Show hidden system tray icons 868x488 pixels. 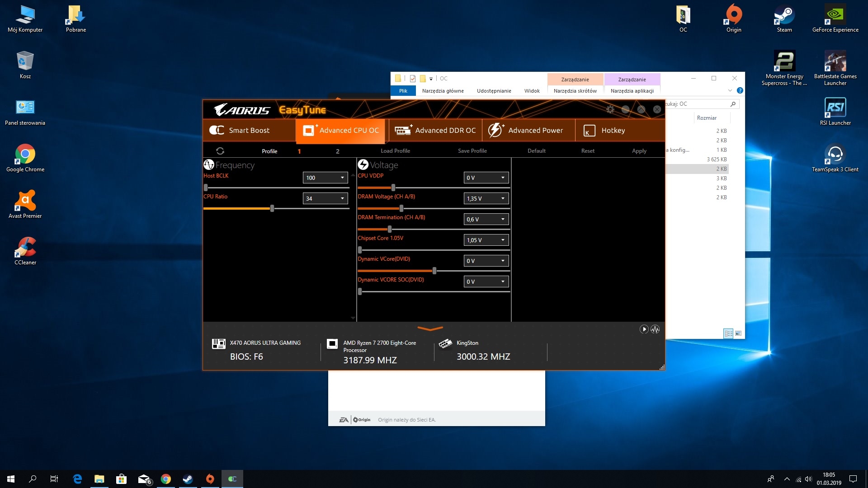click(x=787, y=479)
